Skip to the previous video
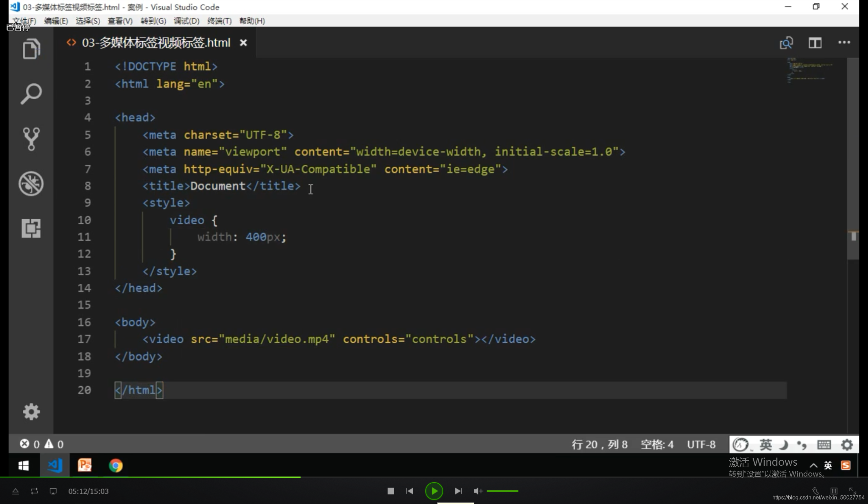The image size is (868, 504). pyautogui.click(x=410, y=491)
